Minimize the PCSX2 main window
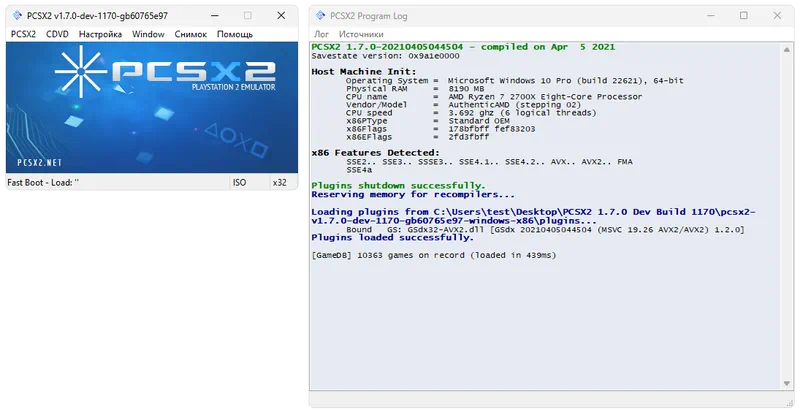This screenshot has height=412, width=800. pos(215,15)
